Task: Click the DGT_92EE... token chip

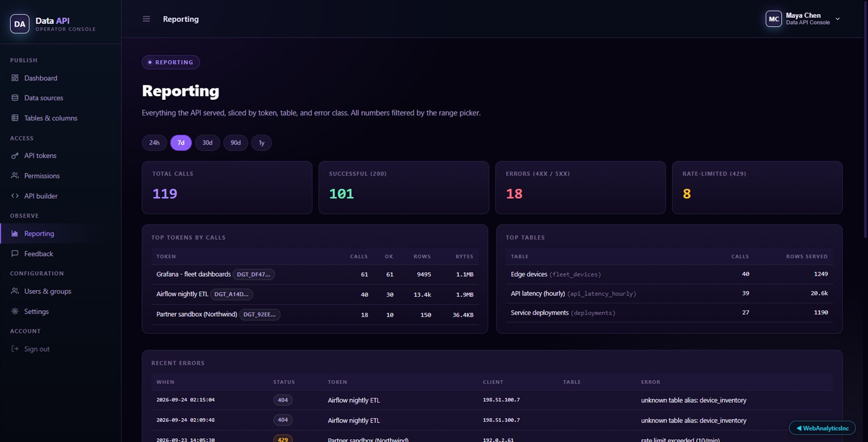Action: click(x=260, y=315)
